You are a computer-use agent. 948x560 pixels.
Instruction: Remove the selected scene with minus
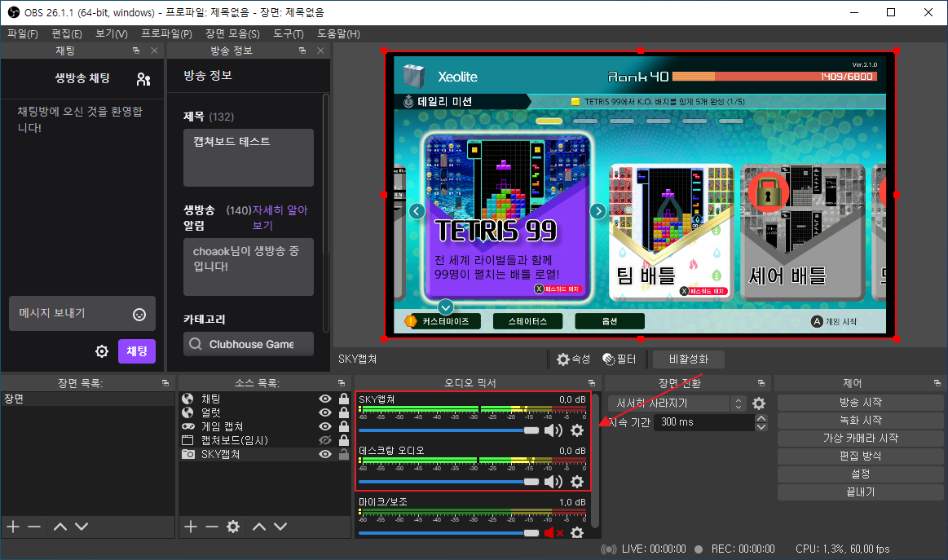click(34, 527)
